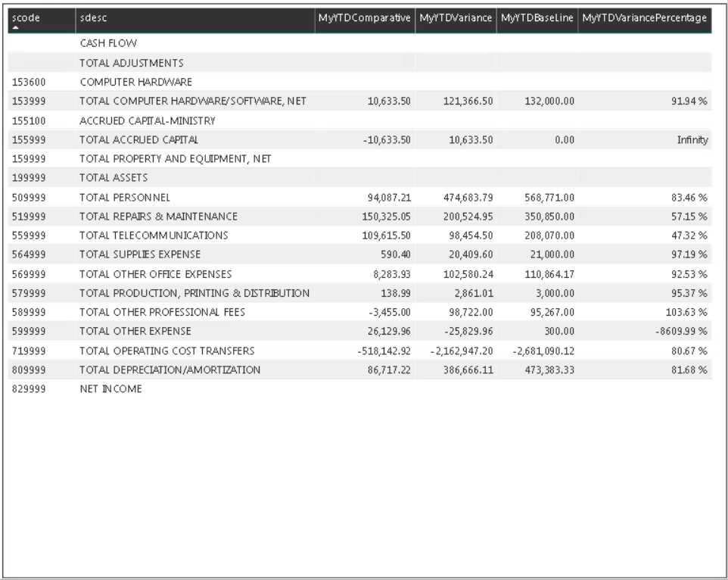Click the MyYTDVariance column header
This screenshot has width=728, height=580.
(456, 18)
